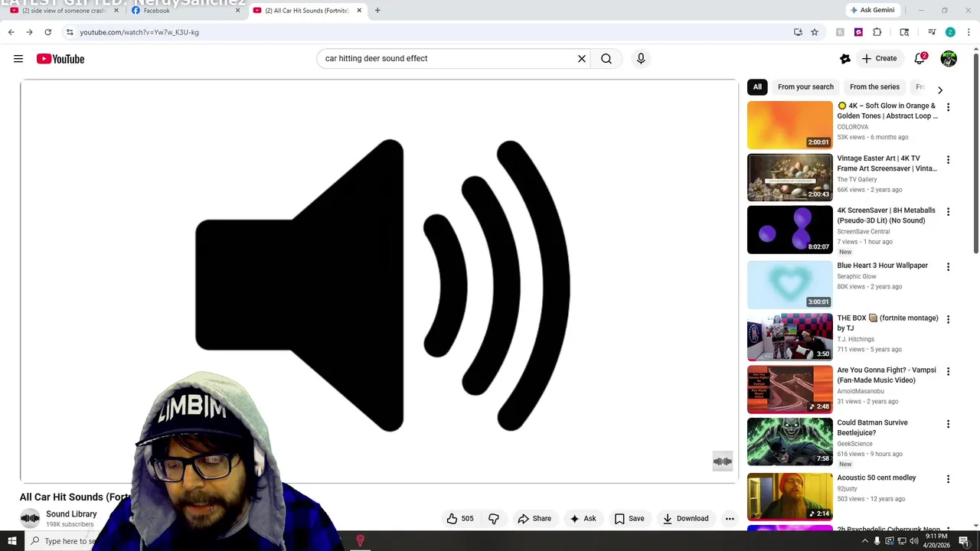This screenshot has width=980, height=551.
Task: Save the video to a playlist
Action: [x=629, y=518]
